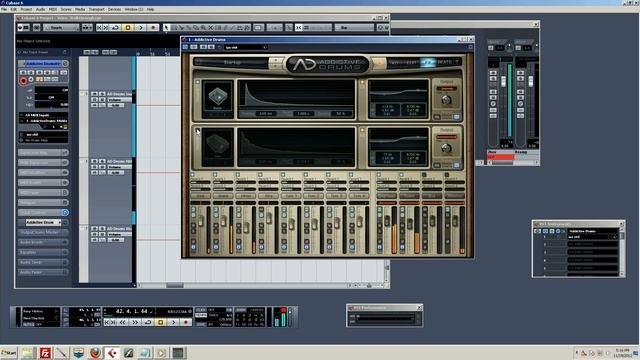Image resolution: width=640 pixels, height=360 pixels.
Task: Click Stereo Out channel fader in mixer window
Action: [x=503, y=81]
